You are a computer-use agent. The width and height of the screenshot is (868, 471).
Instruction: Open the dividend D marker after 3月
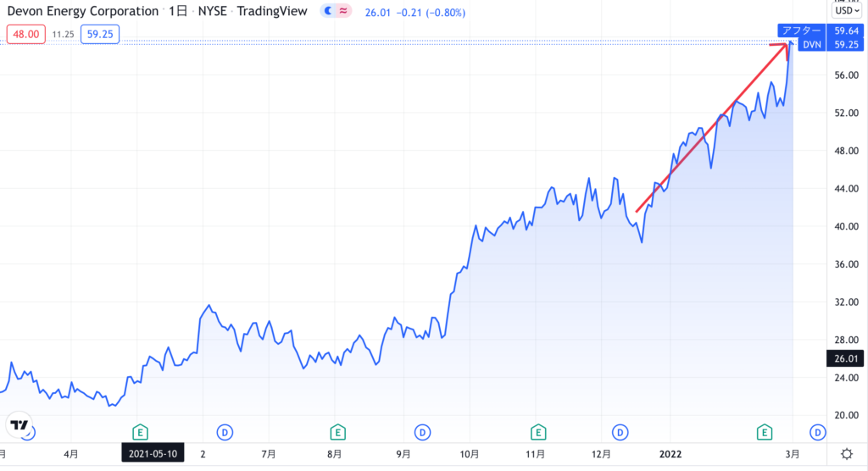coord(817,432)
